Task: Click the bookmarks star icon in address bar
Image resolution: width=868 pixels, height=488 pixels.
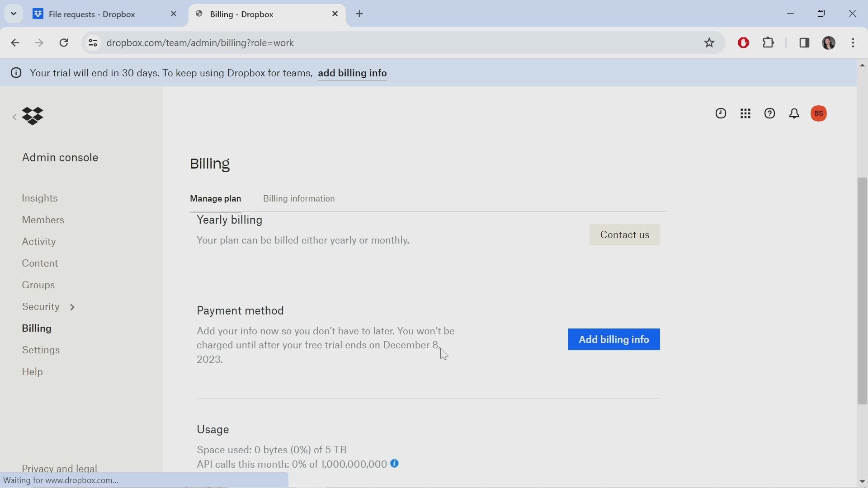Action: click(709, 43)
